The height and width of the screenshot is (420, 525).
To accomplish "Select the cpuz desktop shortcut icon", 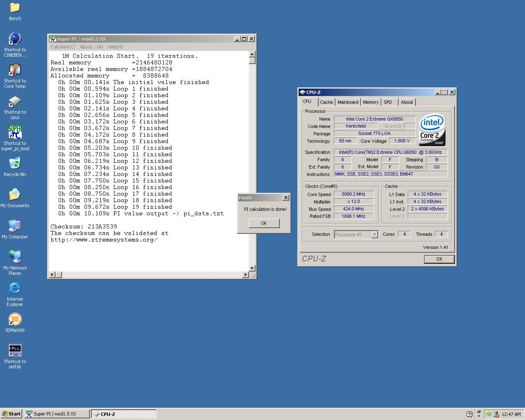I will click(15, 101).
